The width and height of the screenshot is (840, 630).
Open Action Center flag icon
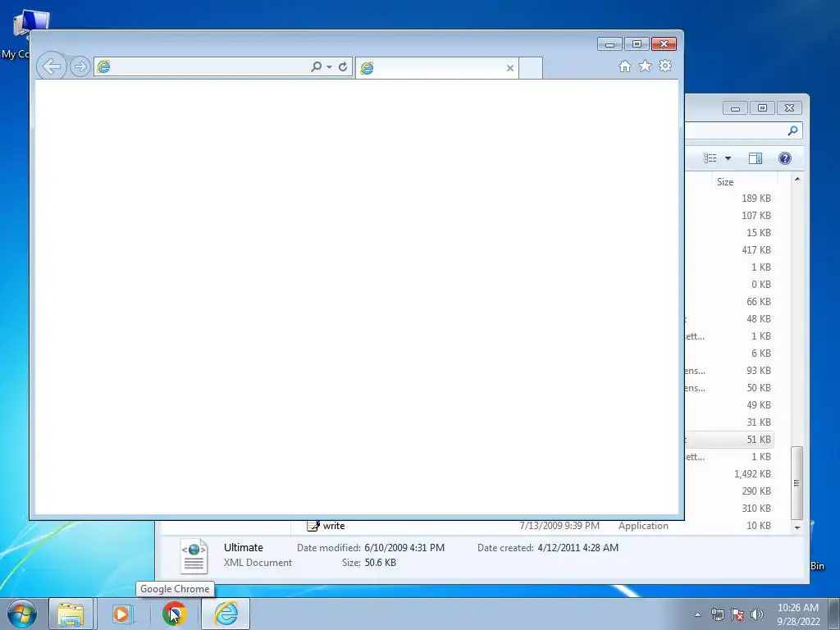point(737,614)
